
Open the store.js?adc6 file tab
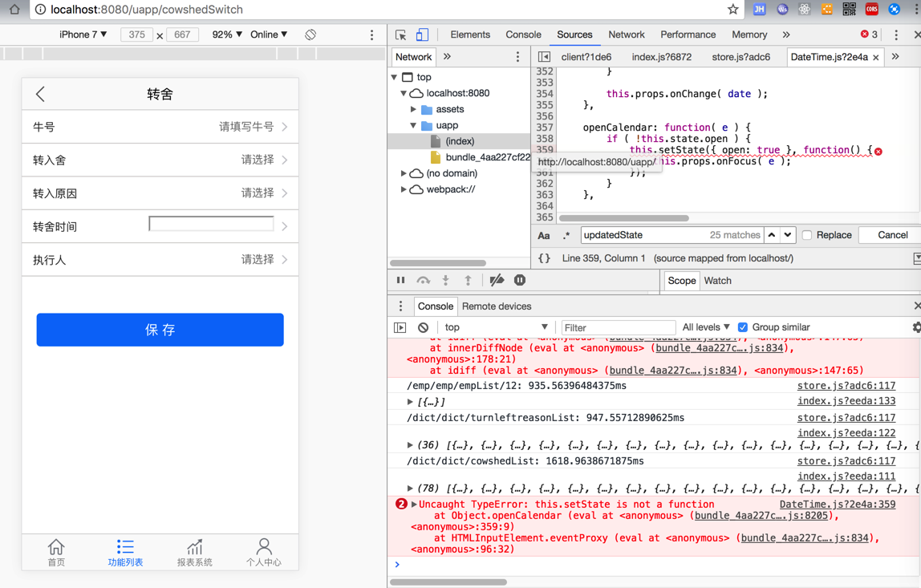tap(740, 57)
